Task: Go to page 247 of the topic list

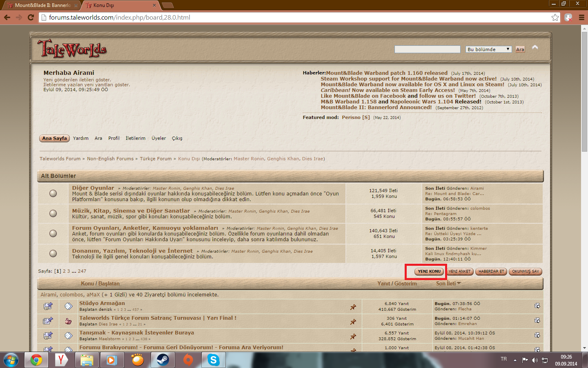Action: click(82, 271)
